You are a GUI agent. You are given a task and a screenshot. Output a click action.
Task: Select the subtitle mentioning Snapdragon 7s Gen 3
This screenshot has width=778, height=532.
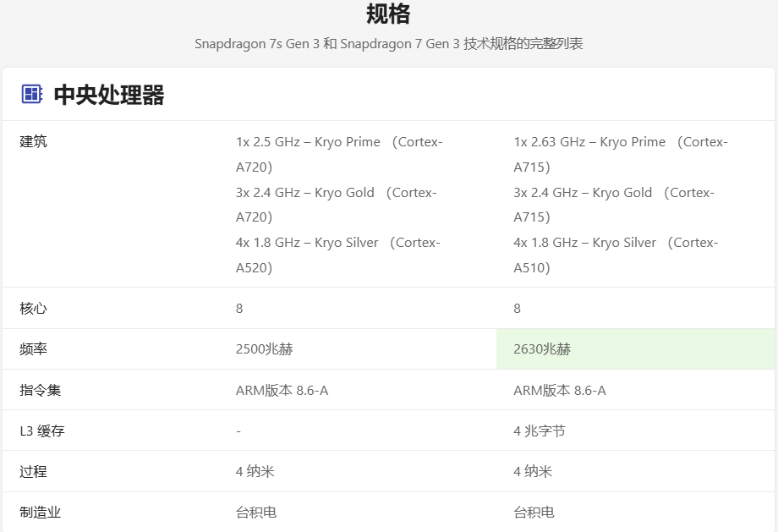click(388, 44)
